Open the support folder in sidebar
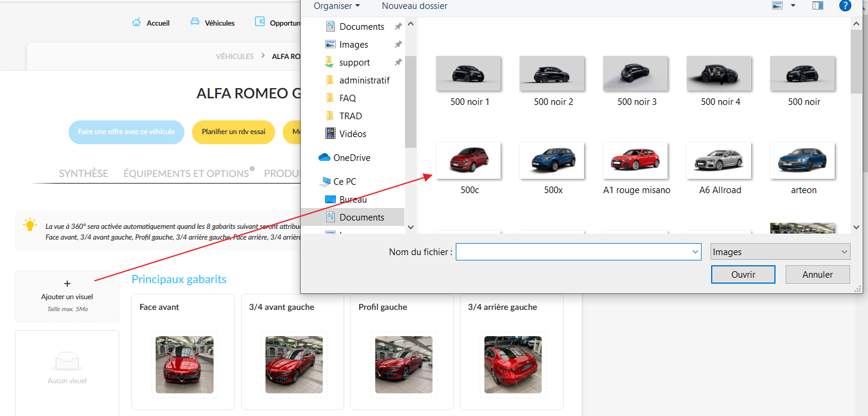Viewport: 868px width, 416px height. 354,63
